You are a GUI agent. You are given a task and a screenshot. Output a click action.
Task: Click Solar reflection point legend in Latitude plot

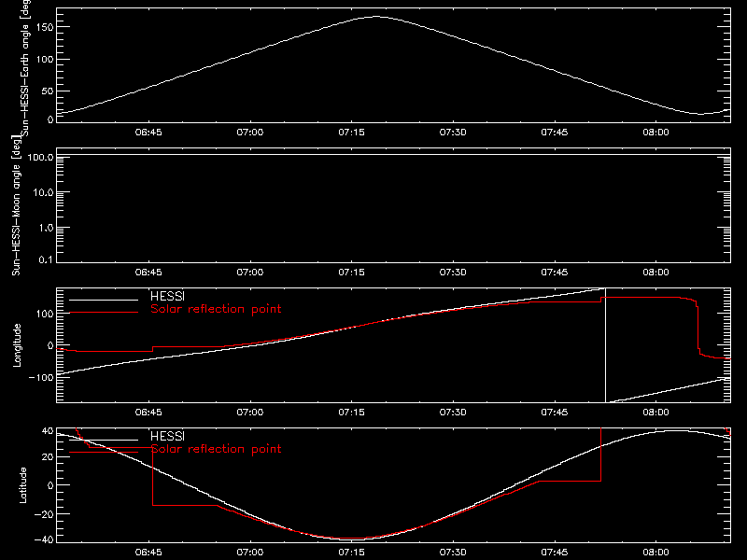pos(216,449)
